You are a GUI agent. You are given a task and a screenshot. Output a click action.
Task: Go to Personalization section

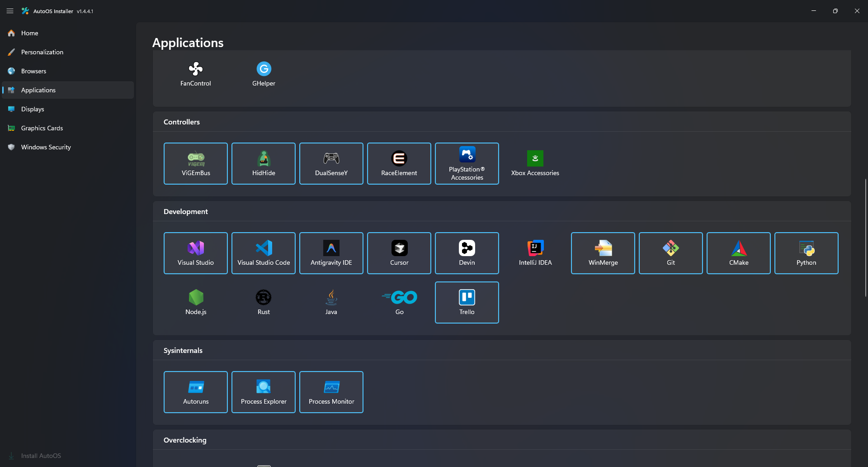tap(68, 52)
